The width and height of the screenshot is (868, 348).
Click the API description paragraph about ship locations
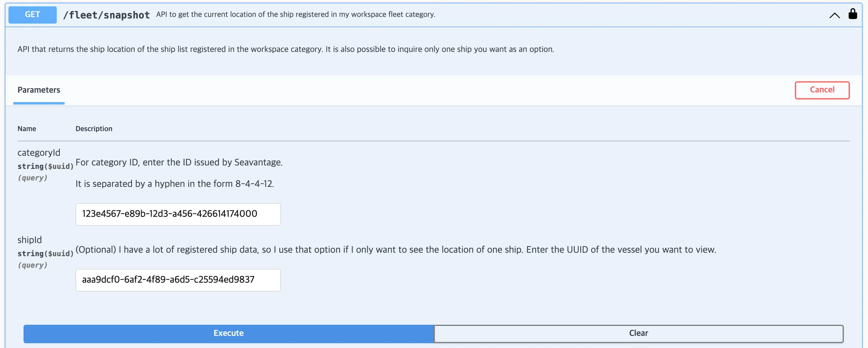(285, 49)
